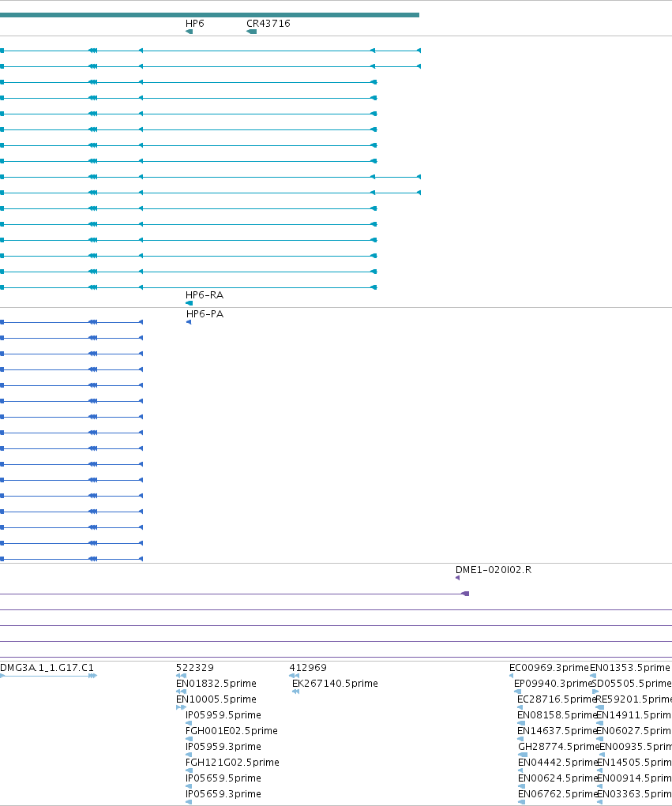Select the EN14911.5prime EST label
The width and height of the screenshot is (672, 806).
[x=634, y=715]
